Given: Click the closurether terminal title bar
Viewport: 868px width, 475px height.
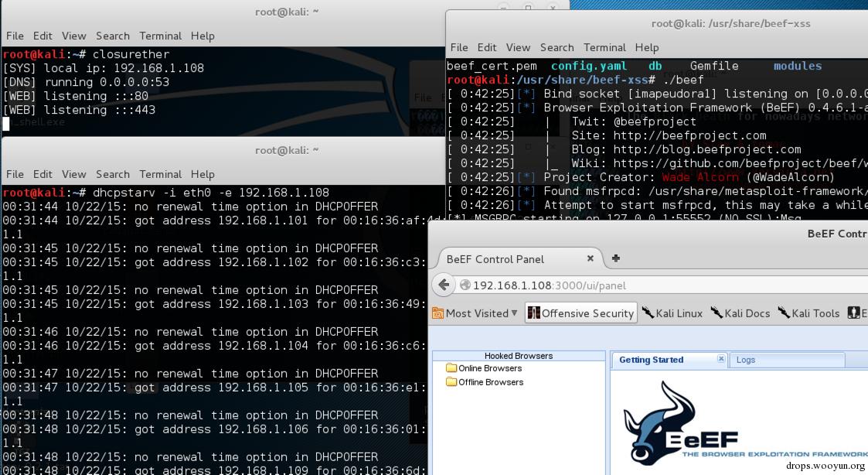Looking at the screenshot, I should coord(286,12).
